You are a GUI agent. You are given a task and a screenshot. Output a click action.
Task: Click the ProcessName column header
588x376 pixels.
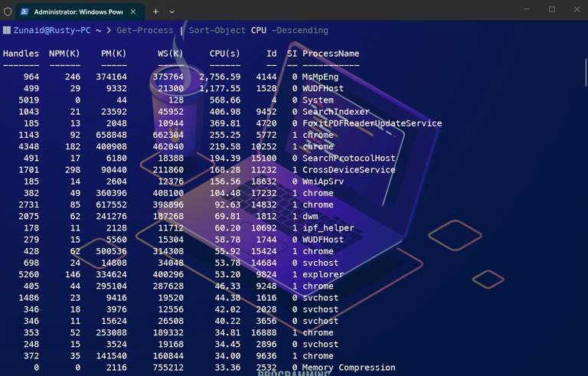(331, 54)
